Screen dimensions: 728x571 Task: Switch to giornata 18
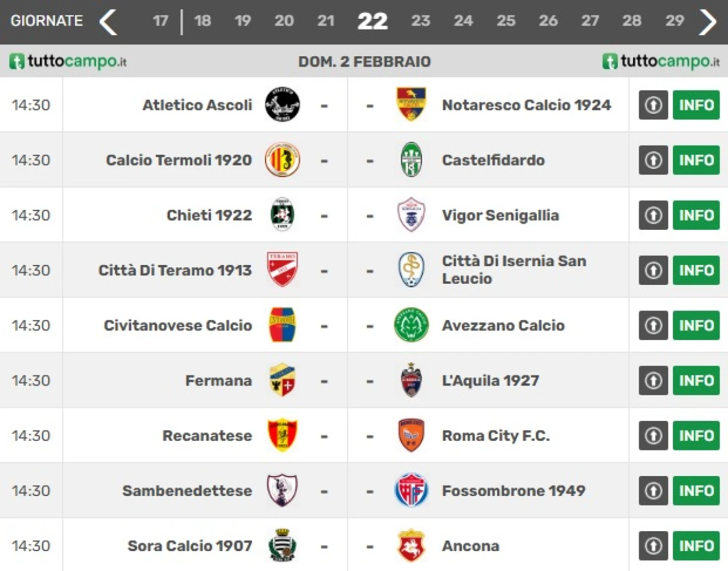[x=202, y=21]
